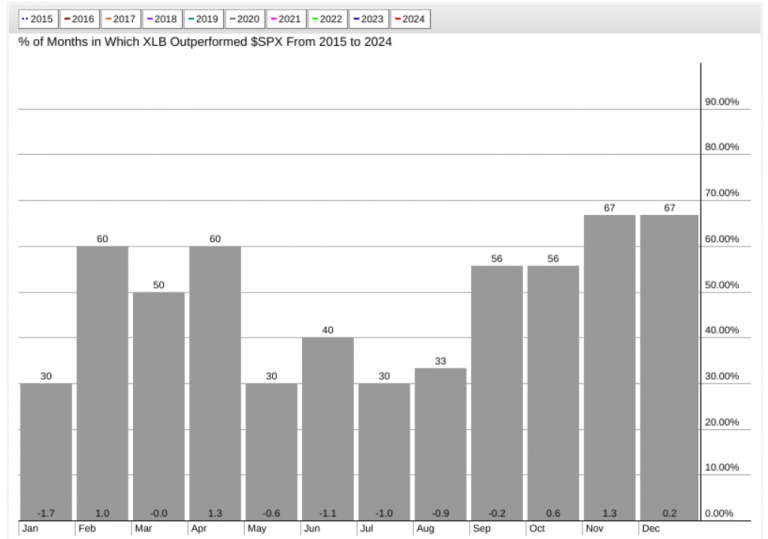Click the 0.6 value in October bar
This screenshot has width=768, height=539.
[553, 513]
